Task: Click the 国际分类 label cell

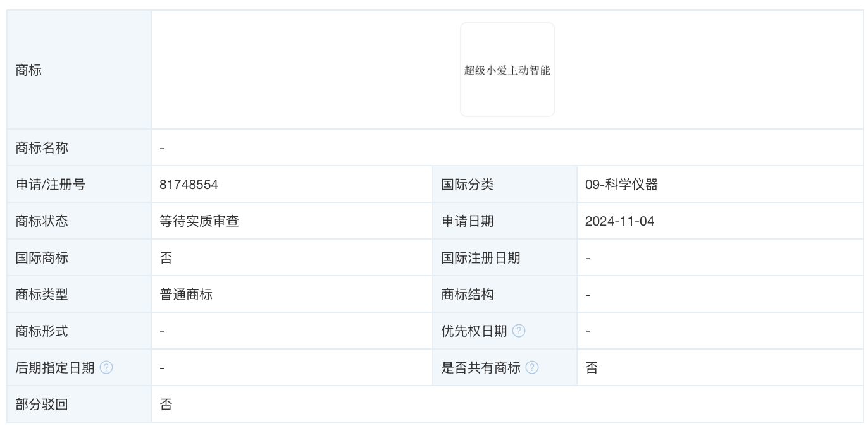Action: (468, 185)
